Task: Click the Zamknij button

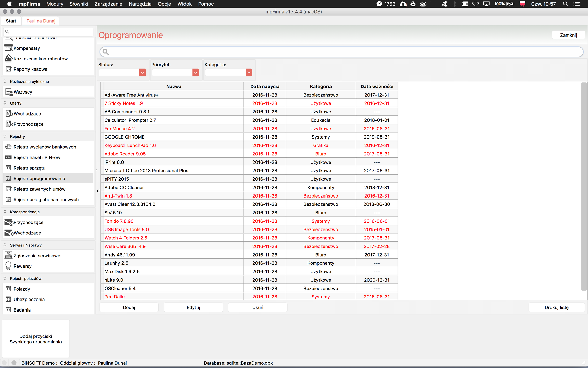Action: (x=569, y=35)
